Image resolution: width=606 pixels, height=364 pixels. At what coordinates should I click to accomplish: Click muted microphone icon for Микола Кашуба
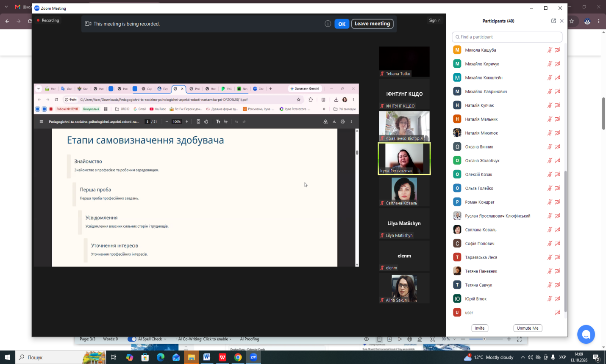pos(550,50)
